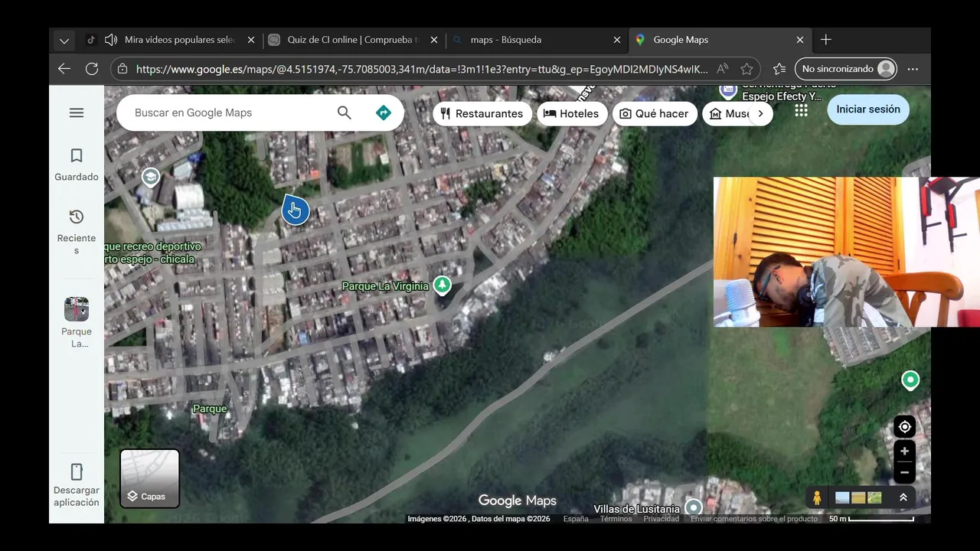Click the Parque La Virginia map pin

click(x=442, y=285)
